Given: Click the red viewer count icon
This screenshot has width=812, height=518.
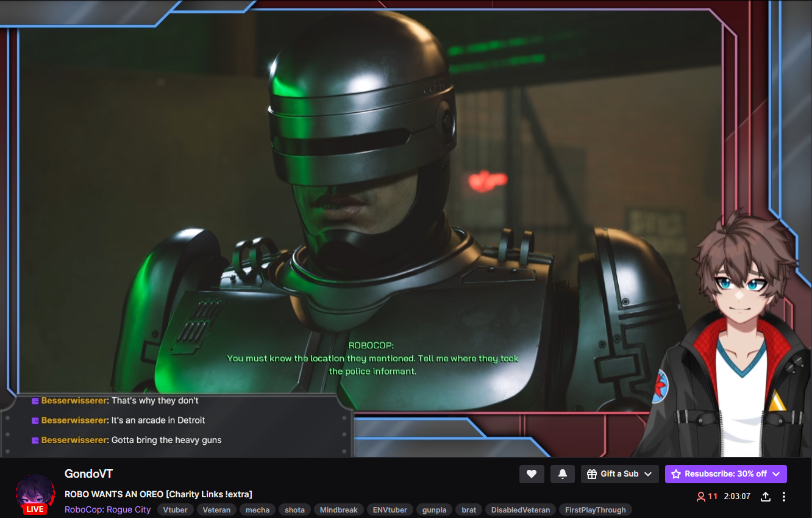Looking at the screenshot, I should tap(701, 497).
